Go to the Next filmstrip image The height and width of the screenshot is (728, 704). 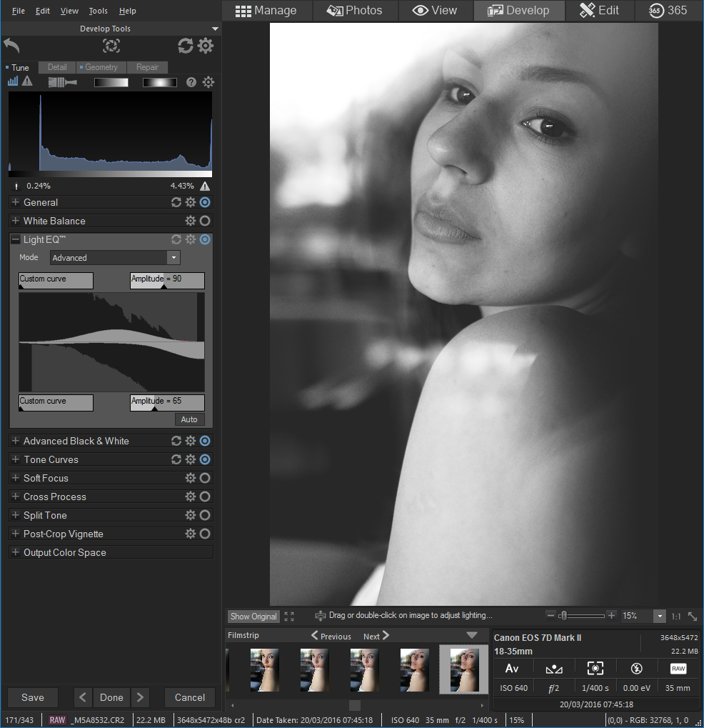(376, 636)
